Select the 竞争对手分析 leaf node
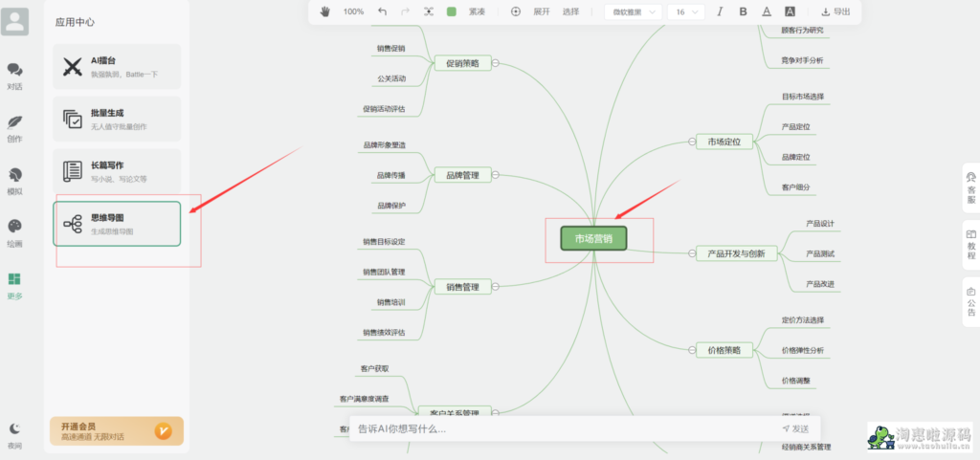The height and width of the screenshot is (460, 980). 803,60
